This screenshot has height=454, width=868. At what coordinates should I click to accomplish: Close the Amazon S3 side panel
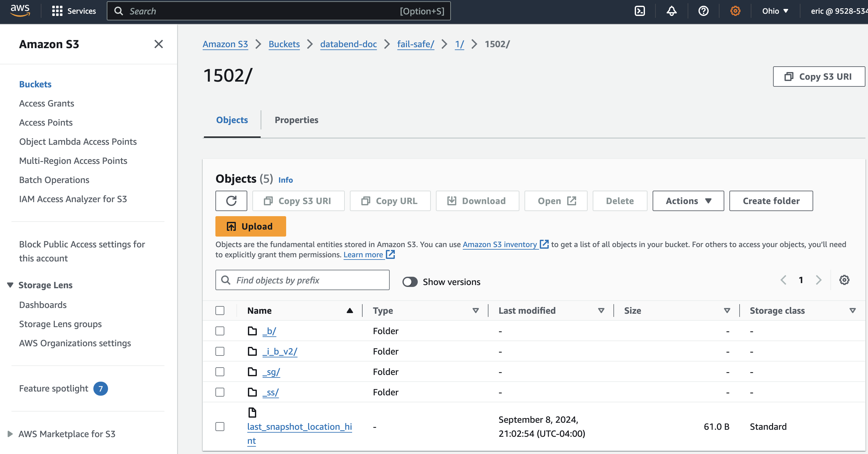[x=158, y=44]
